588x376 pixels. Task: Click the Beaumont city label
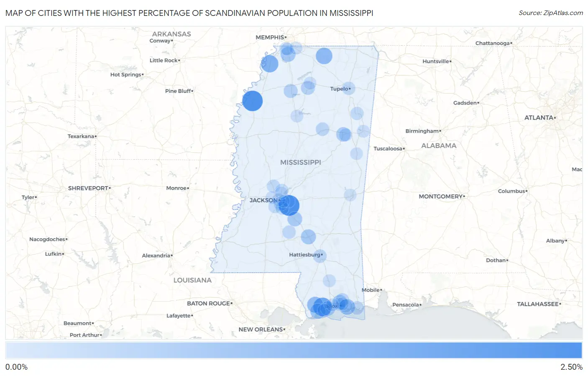[x=77, y=323]
